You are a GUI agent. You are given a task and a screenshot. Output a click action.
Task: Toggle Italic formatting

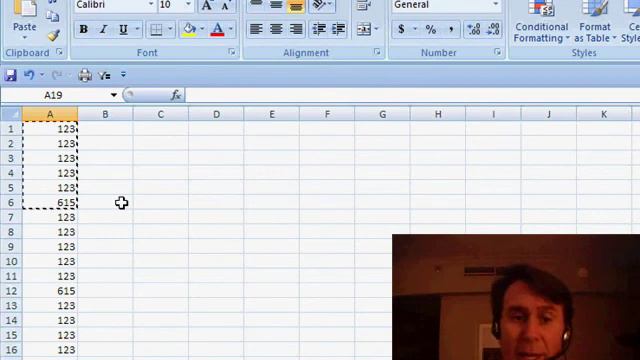103,29
